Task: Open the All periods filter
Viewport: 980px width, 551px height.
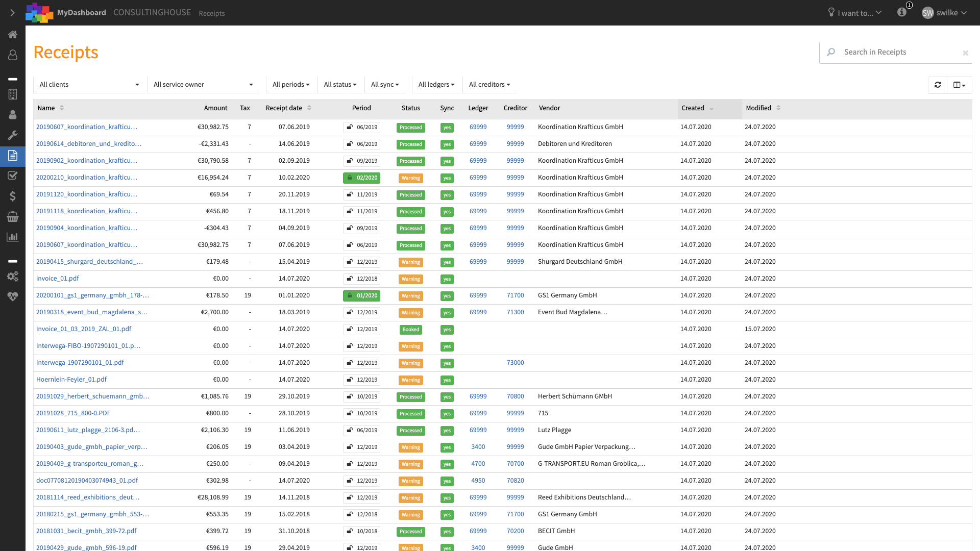Action: [291, 85]
